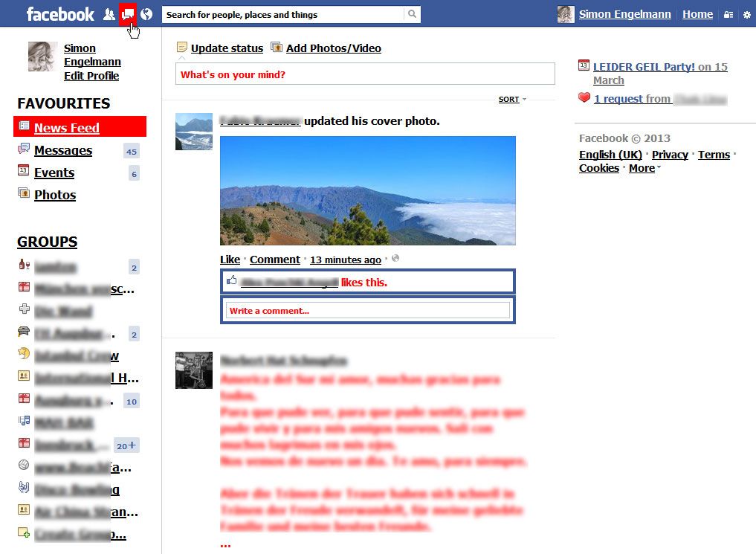
Task: Click the Edit Profile link
Action: [91, 75]
